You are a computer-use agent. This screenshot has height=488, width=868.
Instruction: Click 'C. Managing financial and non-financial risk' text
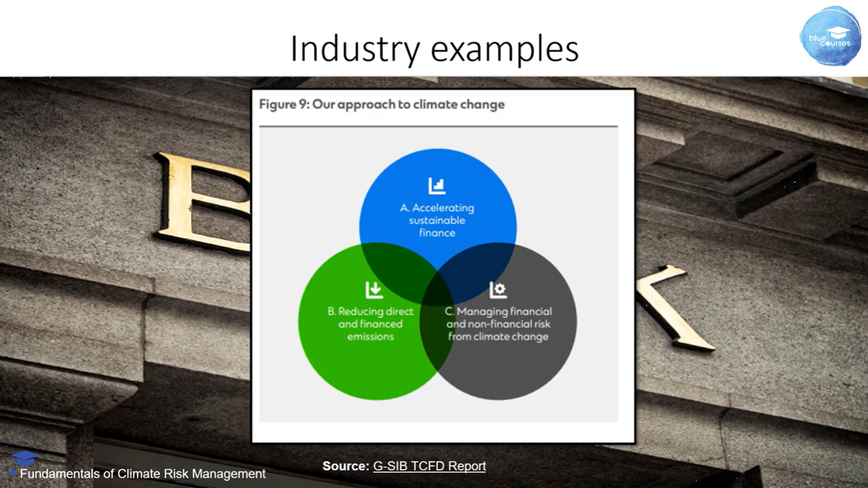tap(498, 324)
